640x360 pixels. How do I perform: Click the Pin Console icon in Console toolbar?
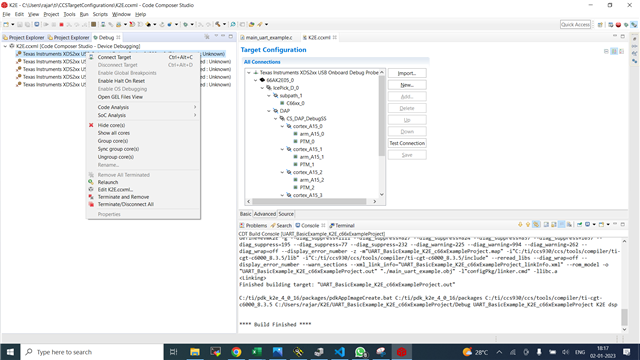pyautogui.click(x=580, y=224)
